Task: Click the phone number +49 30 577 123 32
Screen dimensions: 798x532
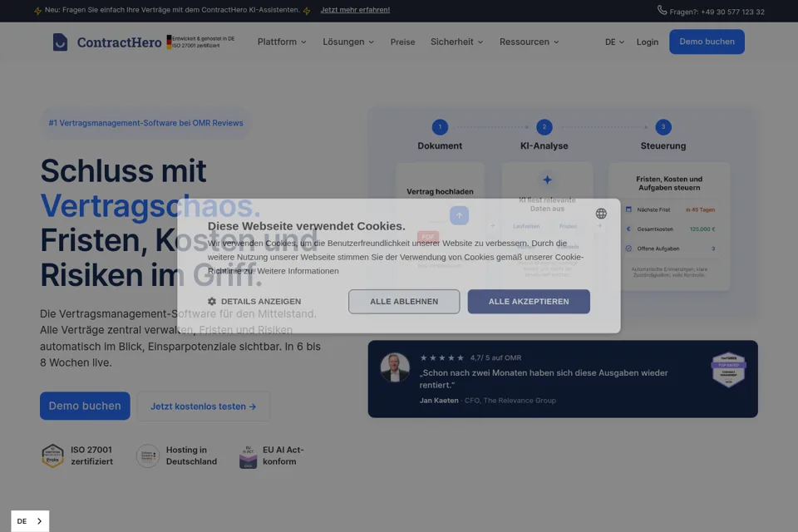Action: coord(732,12)
